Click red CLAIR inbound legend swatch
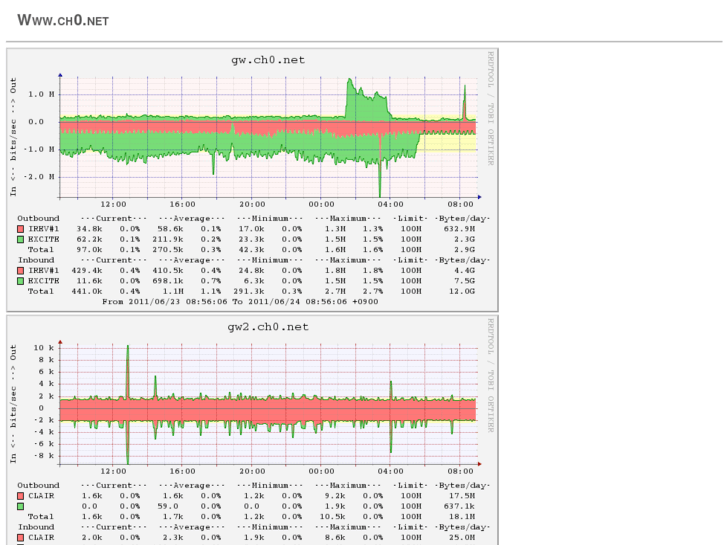The width and height of the screenshot is (727, 545). [x=21, y=537]
